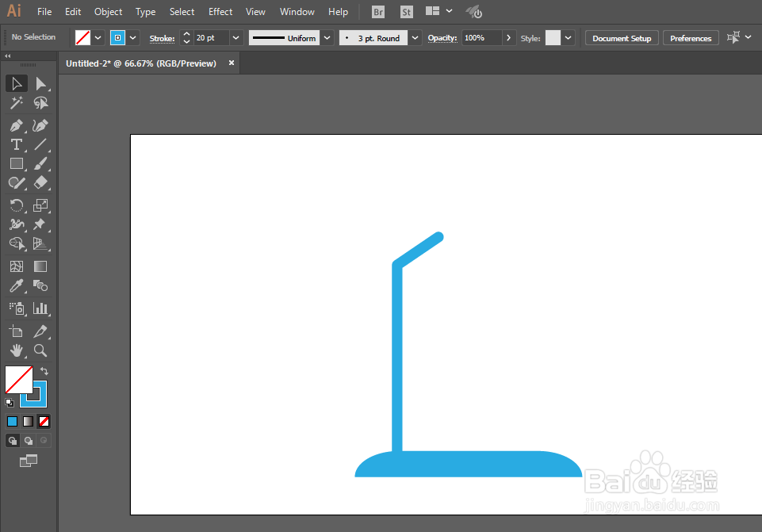Open fill color dropdown in control bar

click(98, 38)
